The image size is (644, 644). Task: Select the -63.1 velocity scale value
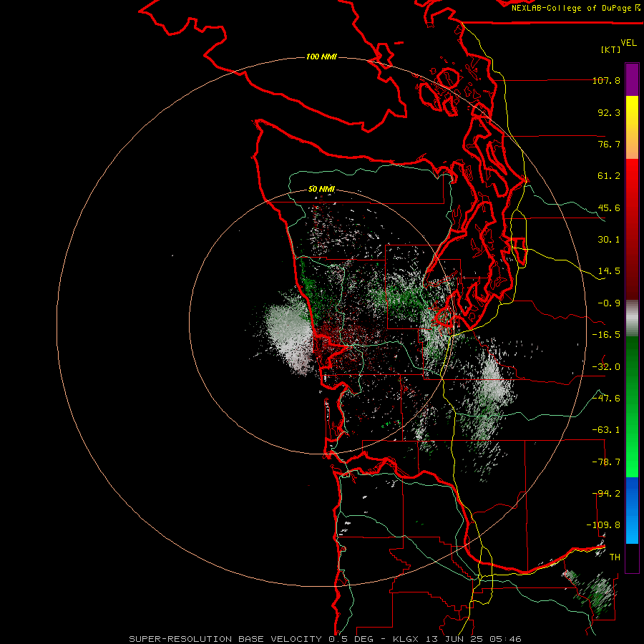coord(606,430)
